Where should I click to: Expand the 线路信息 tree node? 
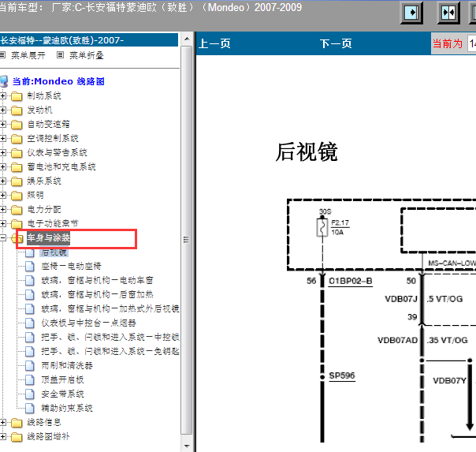click(x=2, y=422)
